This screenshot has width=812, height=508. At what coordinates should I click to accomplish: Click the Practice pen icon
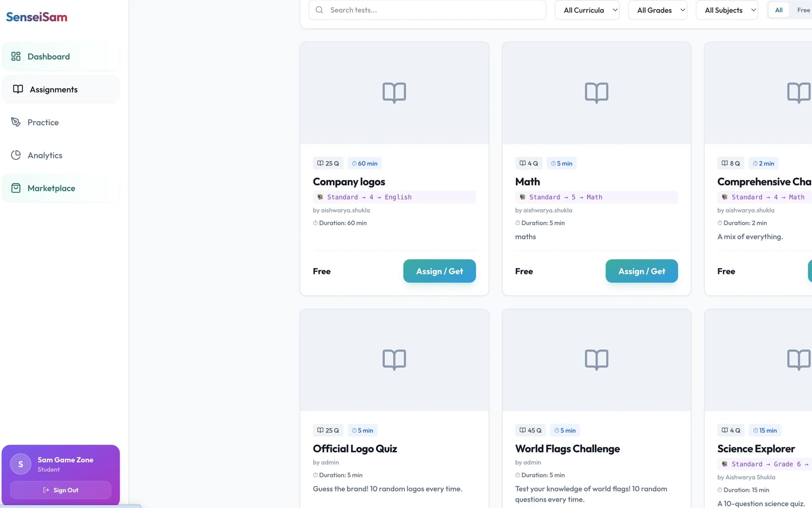coord(16,122)
